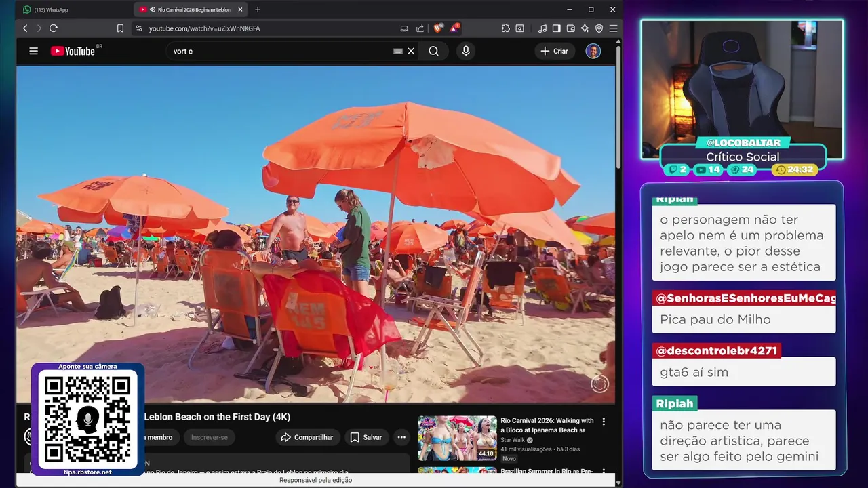Screen dimensions: 868x488
Task: Visit the Star Walk channel
Action: [x=513, y=440]
